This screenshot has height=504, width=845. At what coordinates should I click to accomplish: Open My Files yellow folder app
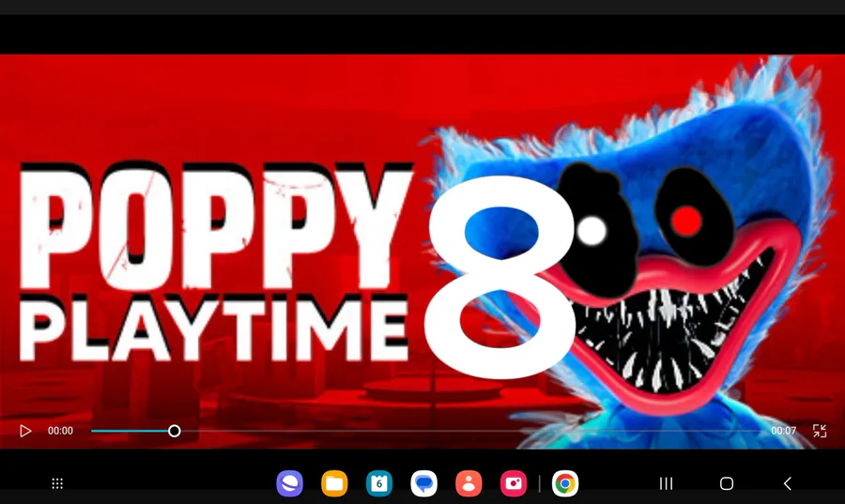coord(334,483)
